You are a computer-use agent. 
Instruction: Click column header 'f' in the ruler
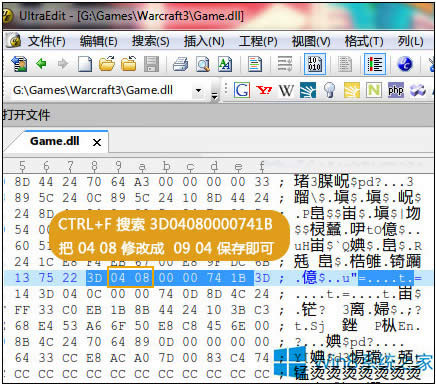pyautogui.click(x=262, y=166)
